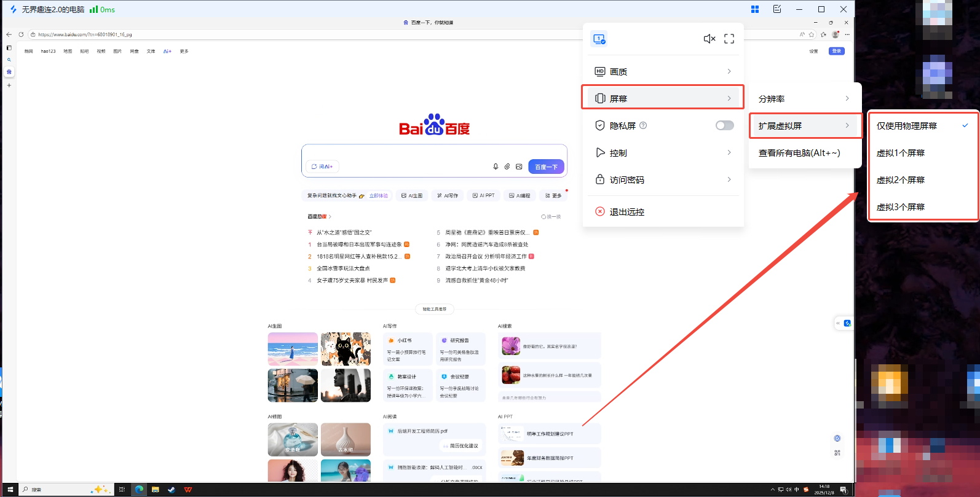Open the note/edit icon in remote title bar
Screen dimensions: 980x497
click(x=777, y=9)
